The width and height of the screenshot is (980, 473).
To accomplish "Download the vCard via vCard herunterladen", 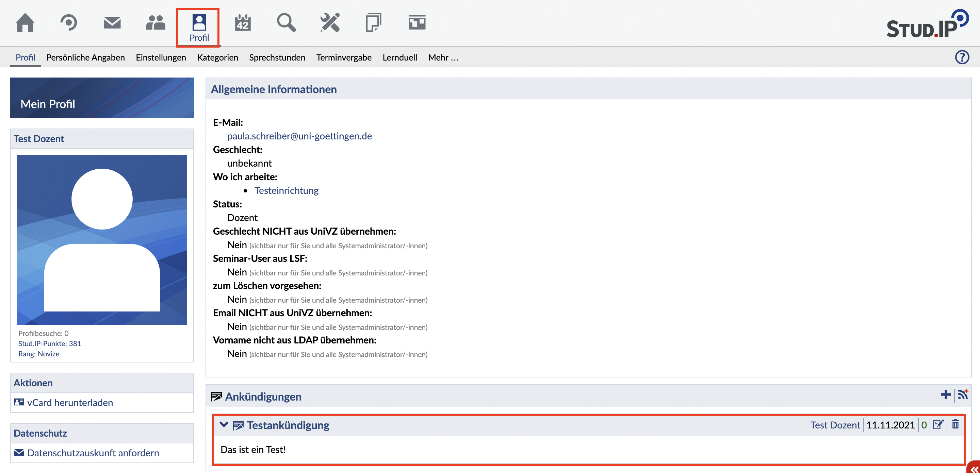I will pos(70,402).
